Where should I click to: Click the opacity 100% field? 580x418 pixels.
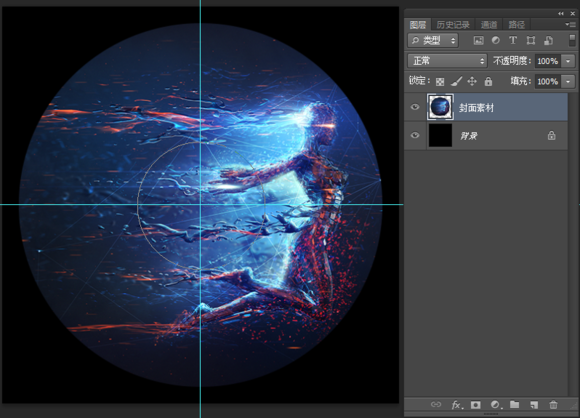coord(548,61)
